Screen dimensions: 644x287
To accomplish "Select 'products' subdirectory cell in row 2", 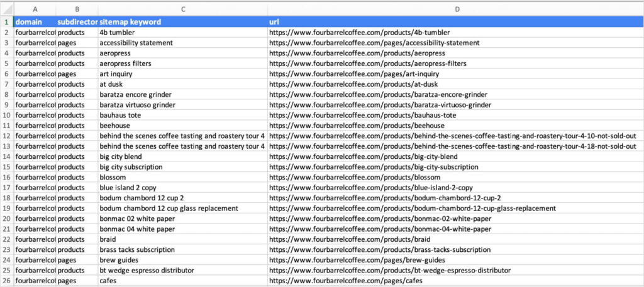I will 77,32.
